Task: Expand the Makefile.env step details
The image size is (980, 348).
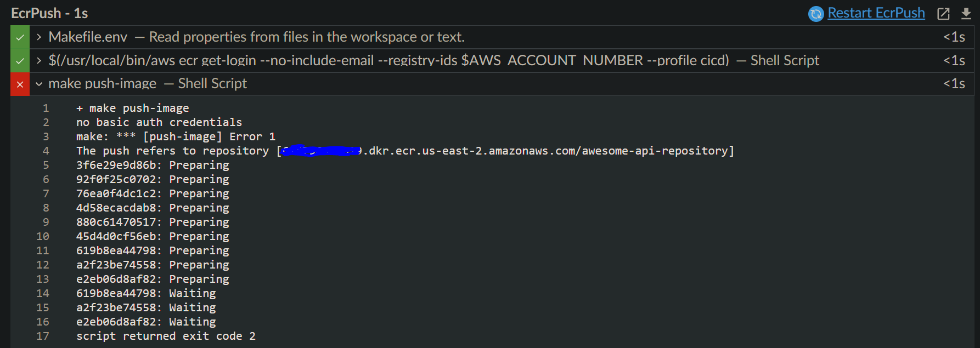Action: coord(38,37)
